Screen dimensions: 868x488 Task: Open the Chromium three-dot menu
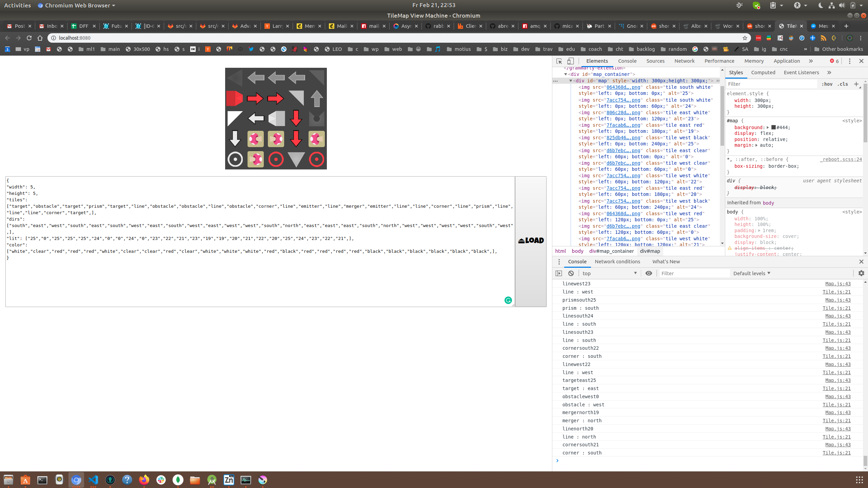(861, 38)
